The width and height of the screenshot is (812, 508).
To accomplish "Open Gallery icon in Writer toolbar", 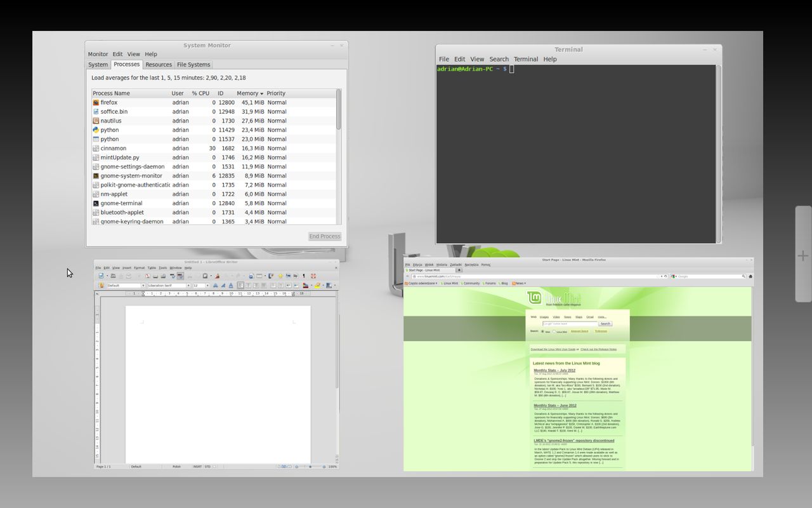I will click(288, 276).
